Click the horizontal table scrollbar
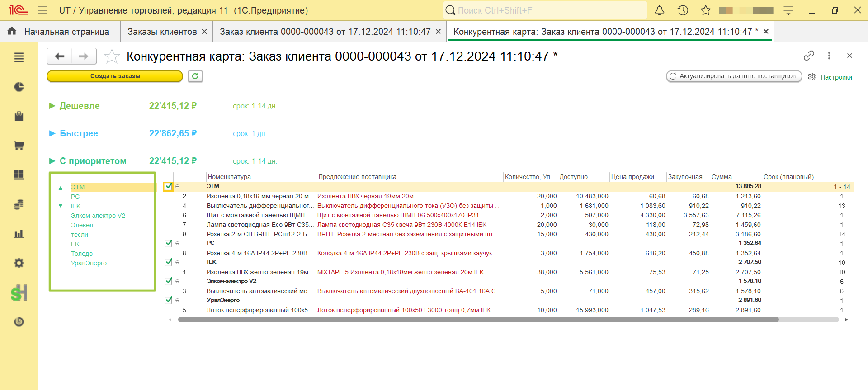 (478, 320)
